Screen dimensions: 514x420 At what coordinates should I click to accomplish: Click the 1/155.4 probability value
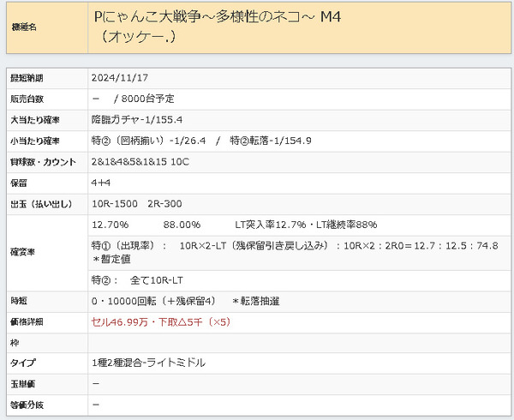point(164,120)
